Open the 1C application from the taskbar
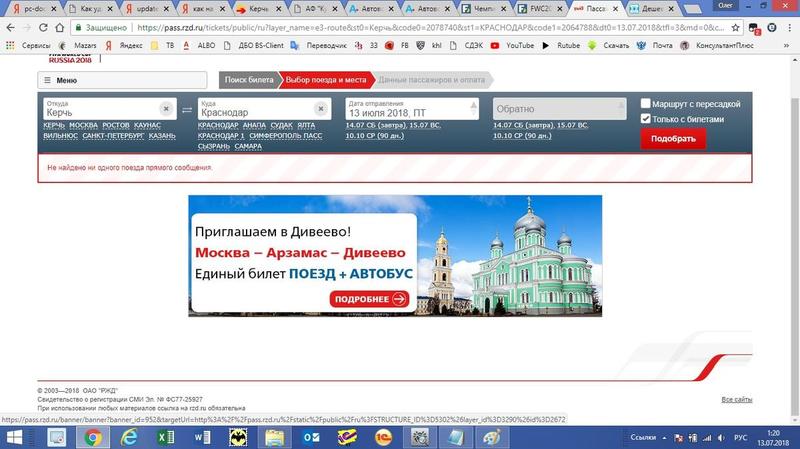800x449 pixels. pyautogui.click(x=383, y=438)
